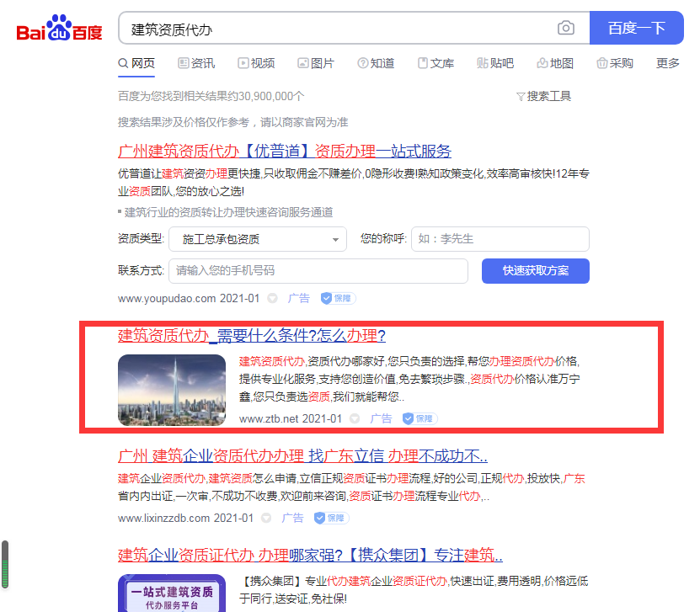Click the small arrow icon after youpudao.com date
The width and height of the screenshot is (700, 612).
[272, 298]
